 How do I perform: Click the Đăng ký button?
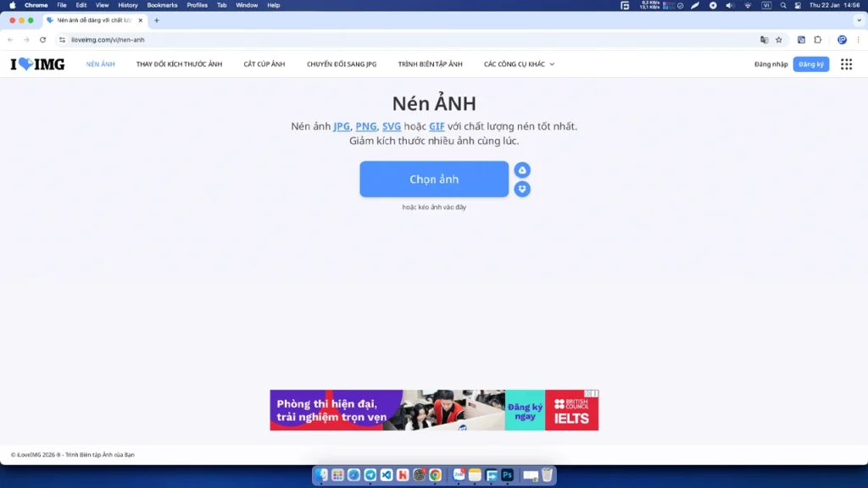811,64
